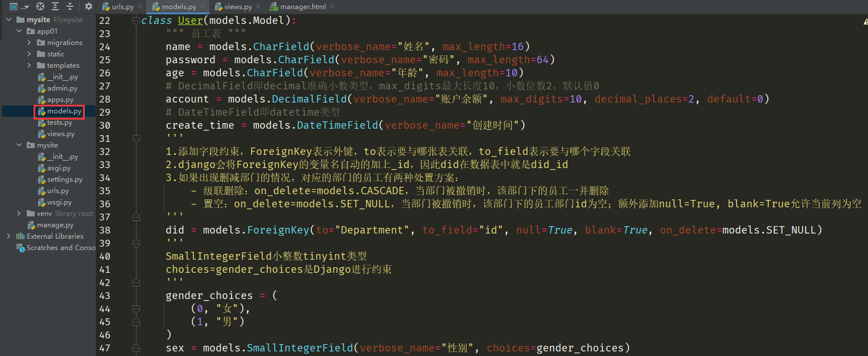Select settings.py in the project tree

point(64,179)
